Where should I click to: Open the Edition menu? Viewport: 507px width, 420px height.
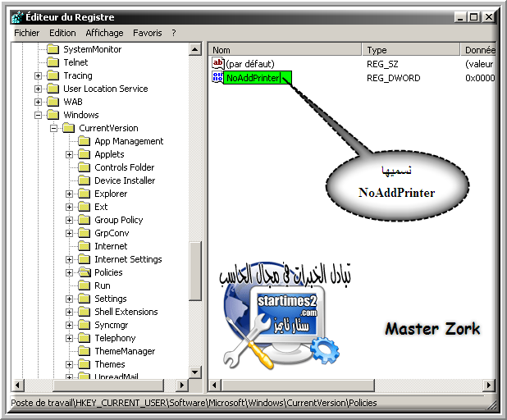pos(62,33)
